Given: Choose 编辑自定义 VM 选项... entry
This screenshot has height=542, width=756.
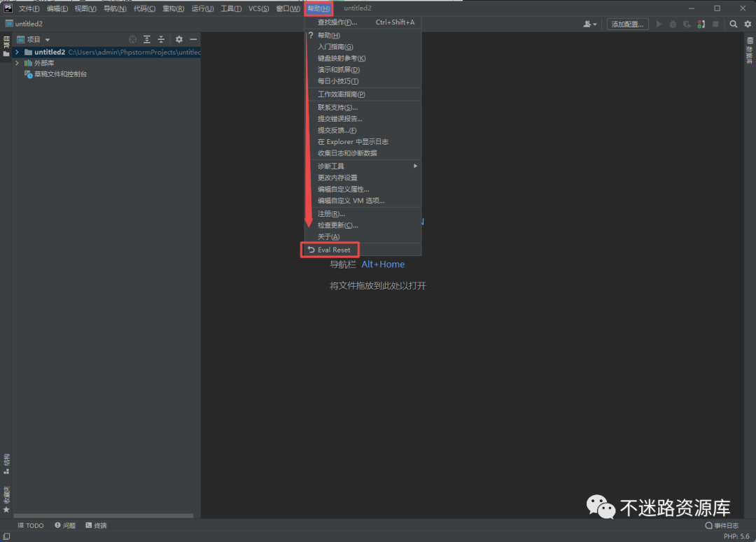Looking at the screenshot, I should click(363, 201).
